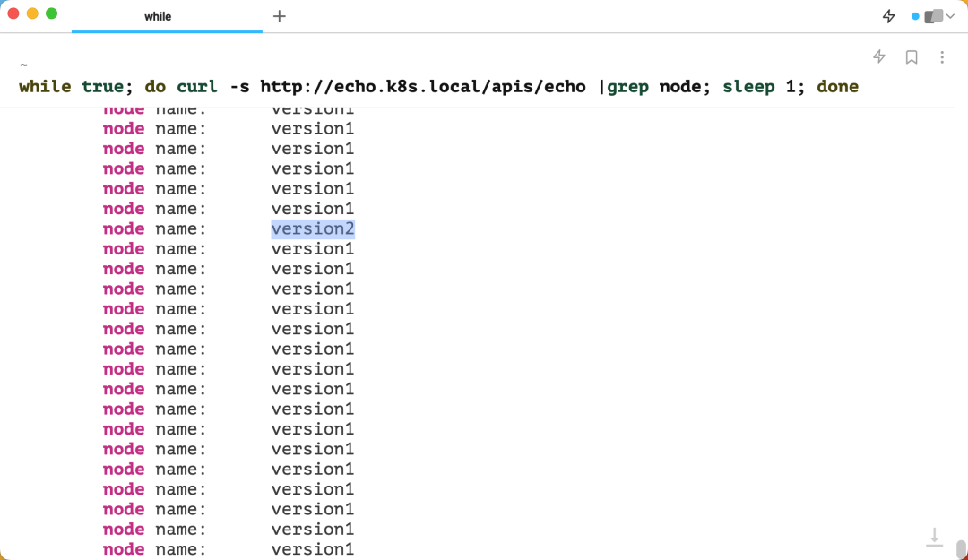Open the session panel dropdown chevron
The width and height of the screenshot is (968, 560).
[950, 17]
